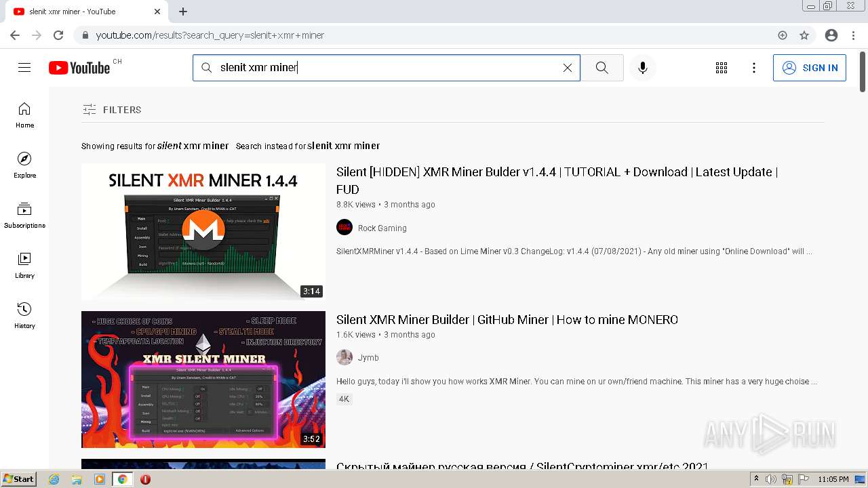Bookmark this page with the star
Screen dimensions: 868x488
tap(804, 35)
